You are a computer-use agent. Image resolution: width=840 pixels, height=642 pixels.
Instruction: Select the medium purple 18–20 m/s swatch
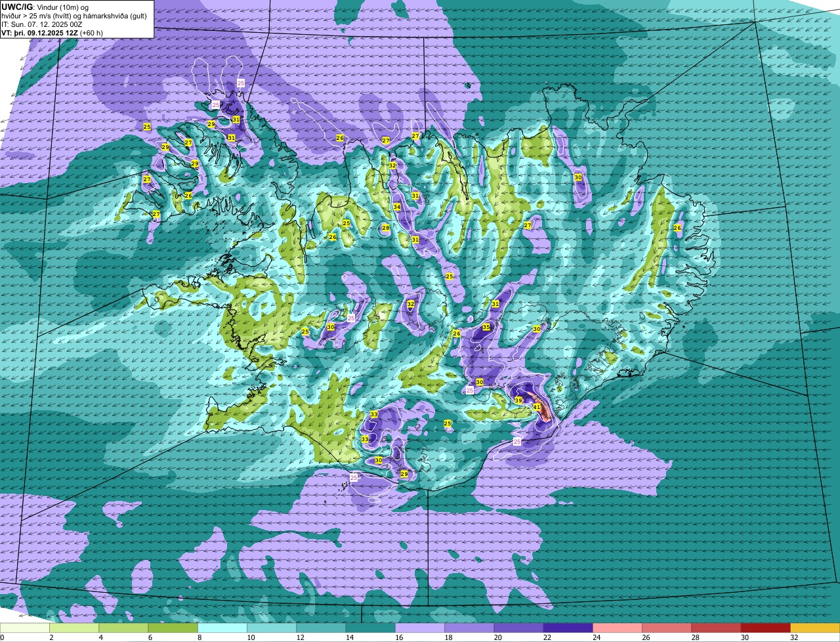pyautogui.click(x=469, y=628)
